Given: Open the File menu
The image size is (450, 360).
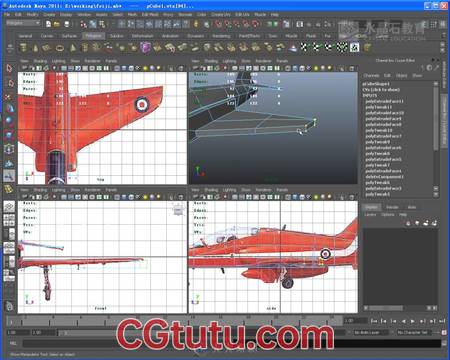Looking at the screenshot, I should [x=7, y=15].
